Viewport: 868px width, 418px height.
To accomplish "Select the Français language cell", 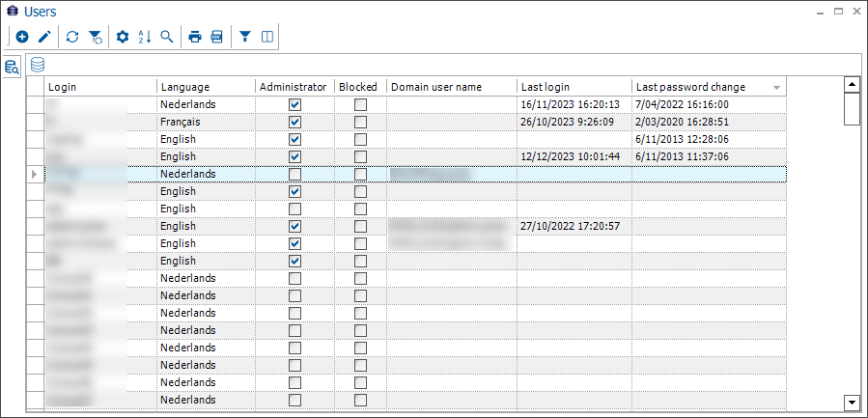I will [x=206, y=122].
